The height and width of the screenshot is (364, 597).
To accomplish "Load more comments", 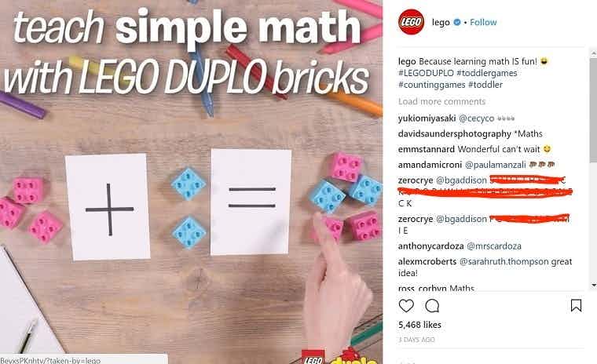I will pos(441,101).
